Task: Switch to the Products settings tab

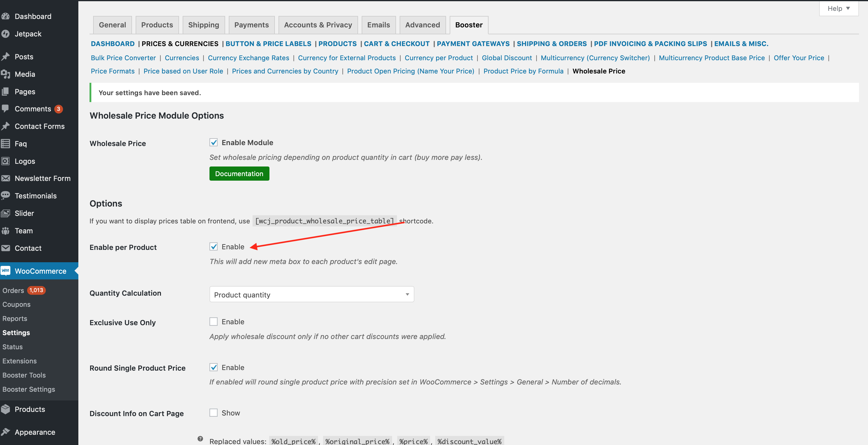Action: 157,25
